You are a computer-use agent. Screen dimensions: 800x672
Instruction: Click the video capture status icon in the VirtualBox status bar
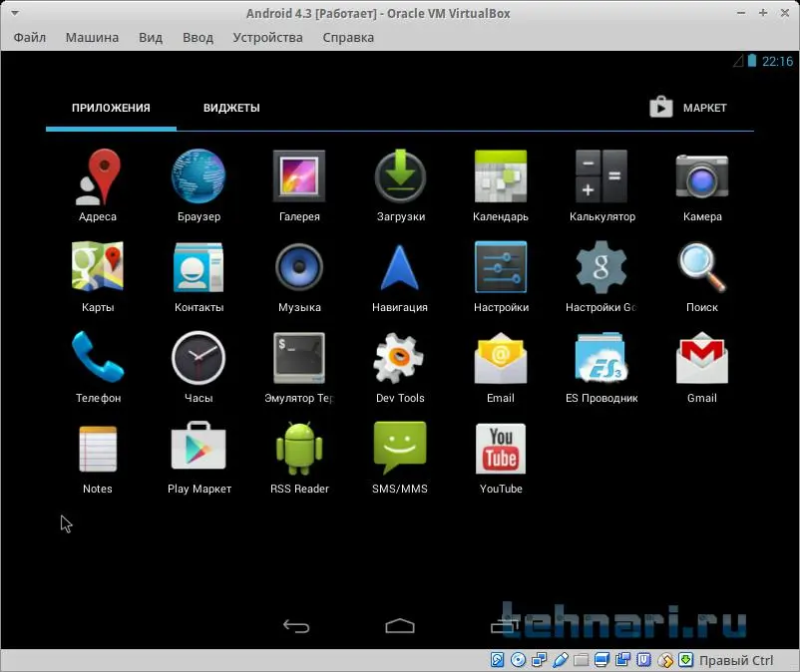[623, 660]
